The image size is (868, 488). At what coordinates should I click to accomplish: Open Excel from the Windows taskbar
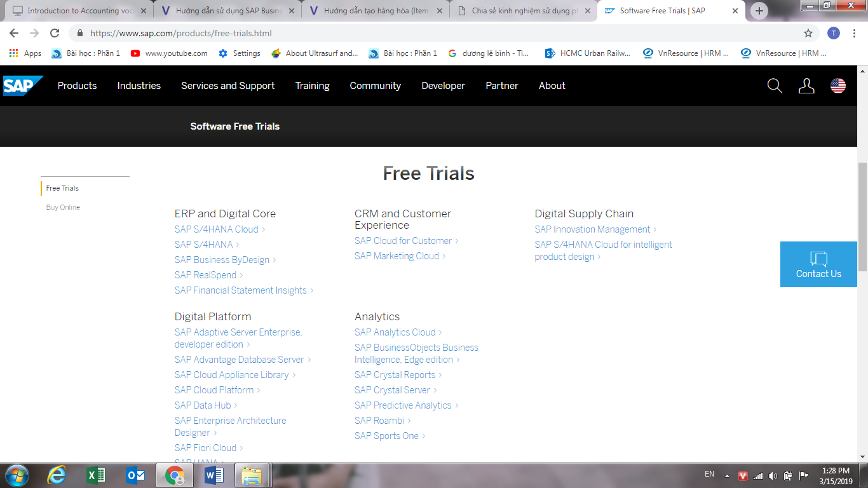click(x=96, y=475)
